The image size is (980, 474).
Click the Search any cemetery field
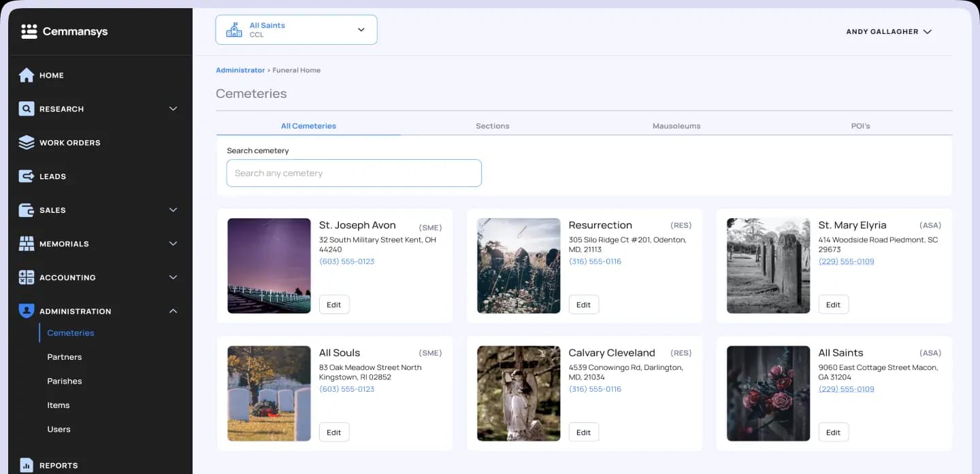354,173
